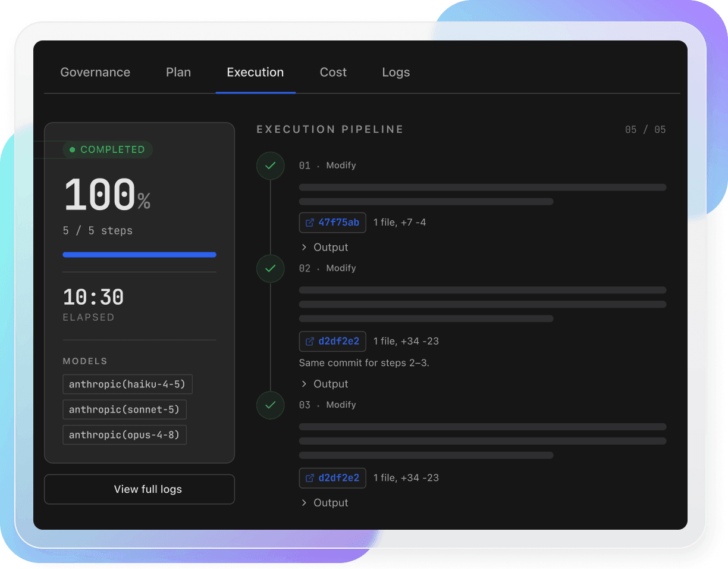Select the anthropic(sonnet-5) model chip
The width and height of the screenshot is (728, 569).
point(125,409)
